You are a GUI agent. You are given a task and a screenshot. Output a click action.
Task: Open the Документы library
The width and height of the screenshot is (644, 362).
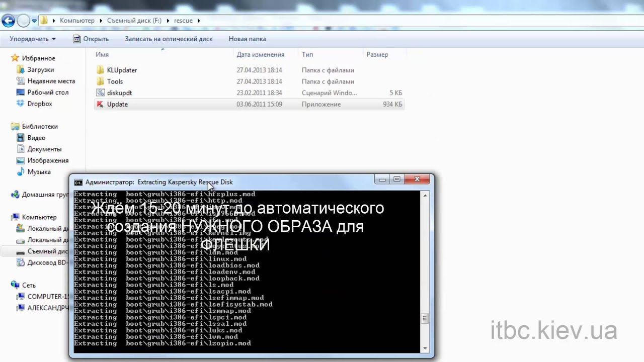[x=44, y=149]
